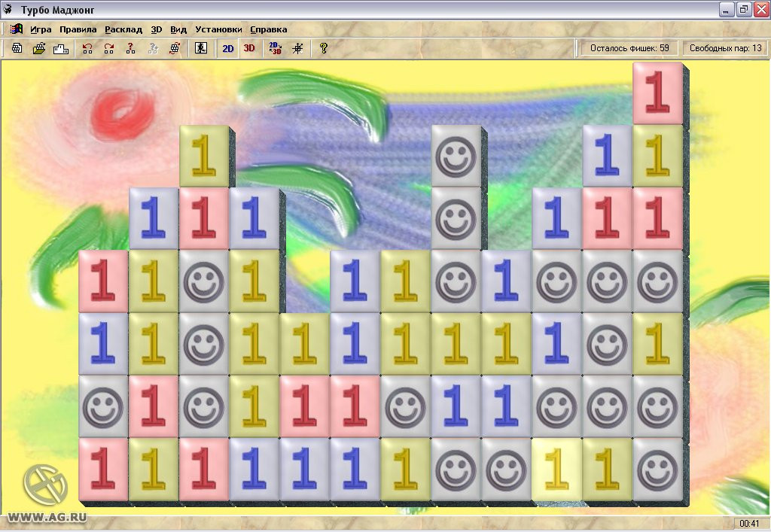Restore down the Турбо Маджонг window
Image resolution: width=771 pixels, height=532 pixels.
click(743, 9)
